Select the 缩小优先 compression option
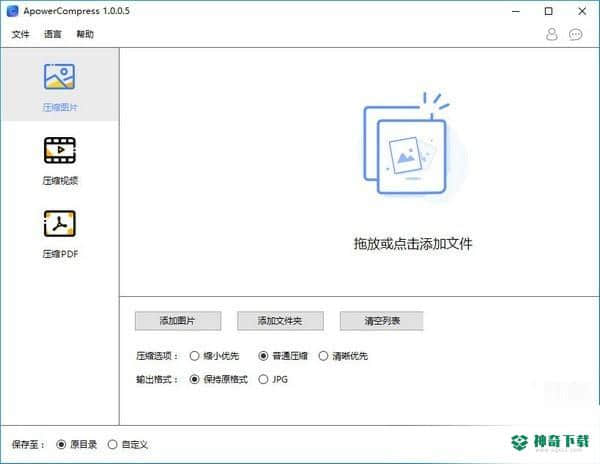600x464 pixels. click(214, 356)
